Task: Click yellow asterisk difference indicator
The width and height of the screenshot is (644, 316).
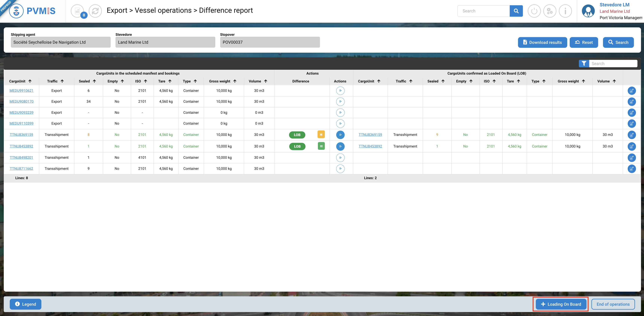Action: coord(321,135)
